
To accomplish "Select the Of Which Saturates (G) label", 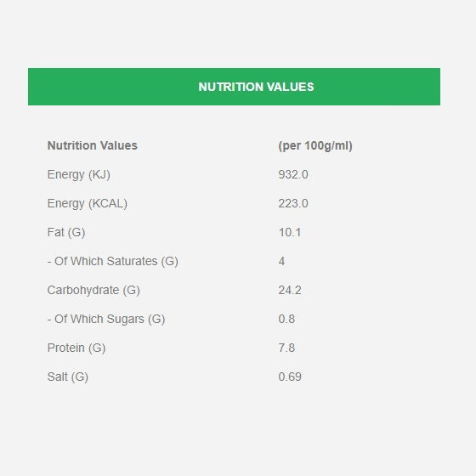I will tap(112, 261).
